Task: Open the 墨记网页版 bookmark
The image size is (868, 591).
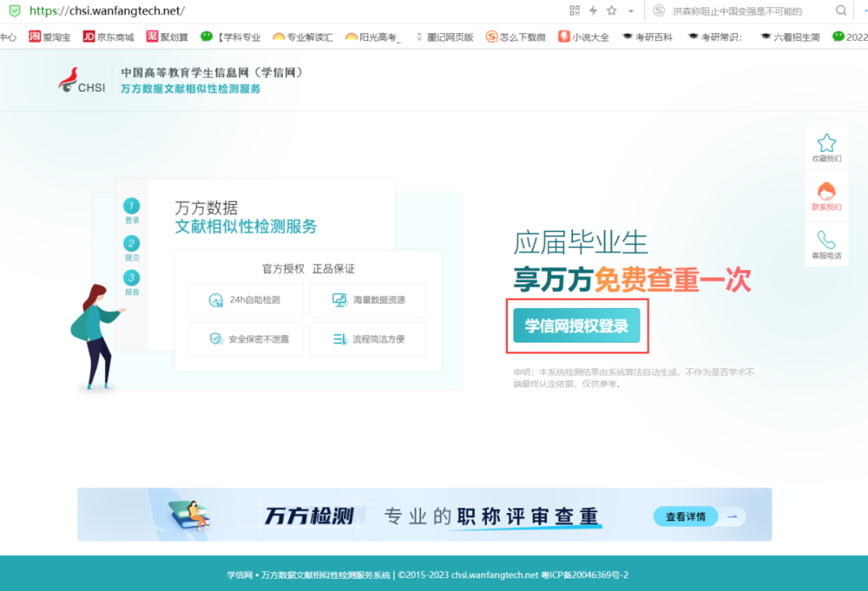Action: tap(444, 37)
